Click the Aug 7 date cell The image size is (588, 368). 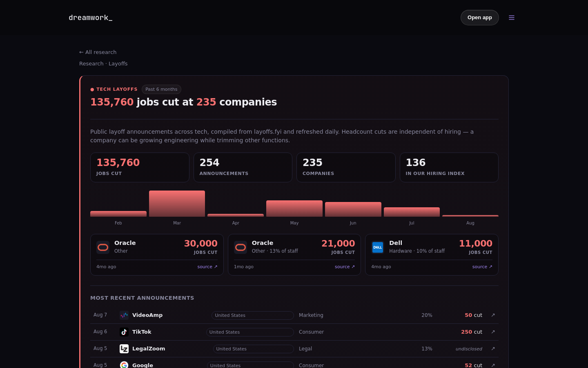click(100, 315)
